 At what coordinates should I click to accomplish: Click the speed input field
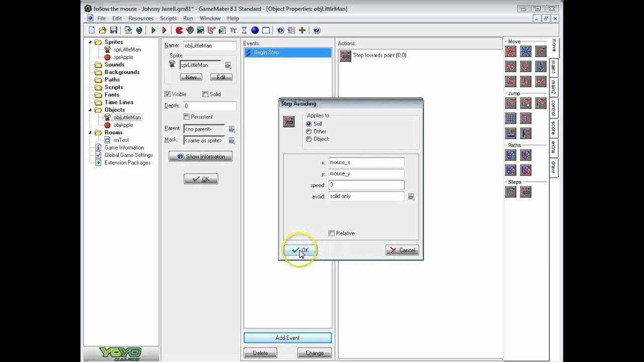coord(366,185)
